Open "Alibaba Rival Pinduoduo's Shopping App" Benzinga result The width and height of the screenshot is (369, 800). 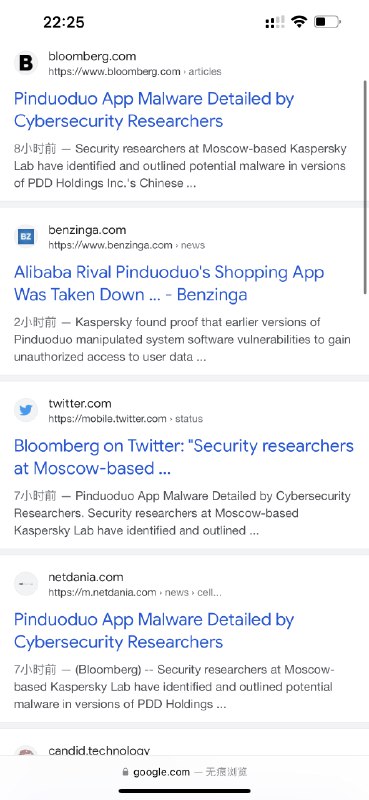(x=168, y=283)
